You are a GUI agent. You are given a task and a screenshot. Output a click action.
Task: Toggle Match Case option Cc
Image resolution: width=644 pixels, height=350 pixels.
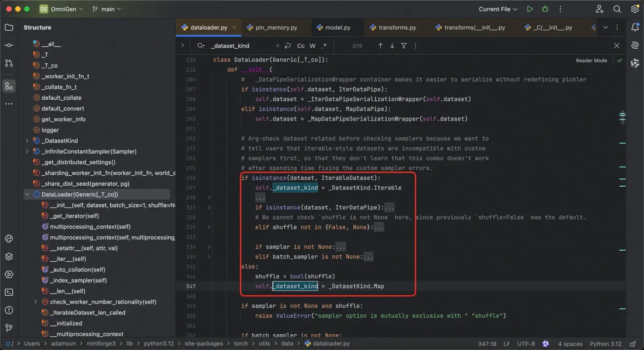point(301,46)
